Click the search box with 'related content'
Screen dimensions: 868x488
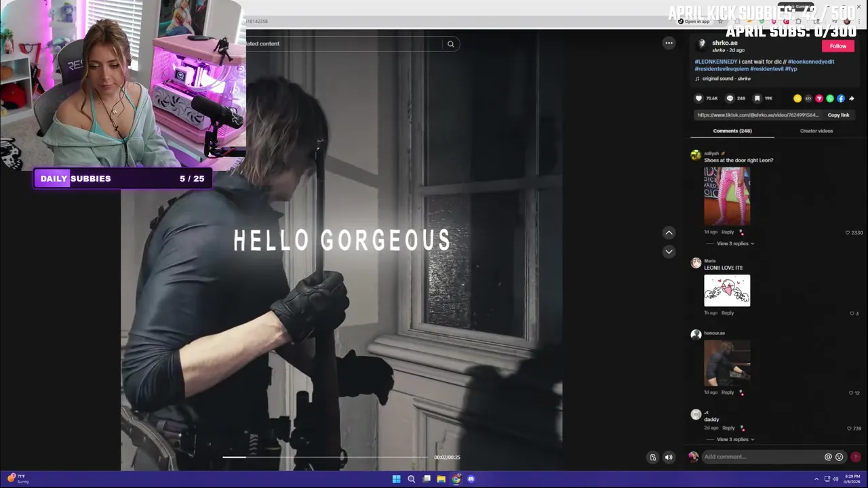tap(344, 44)
